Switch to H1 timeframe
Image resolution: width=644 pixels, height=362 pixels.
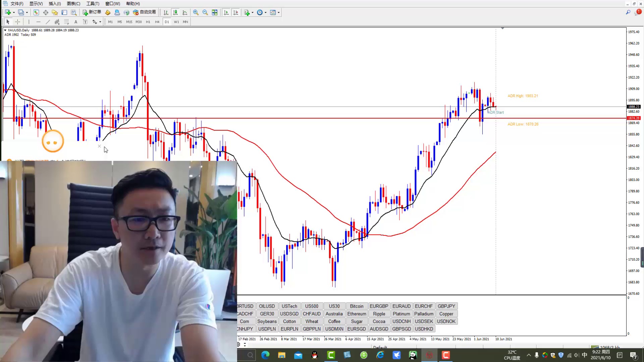coord(148,22)
